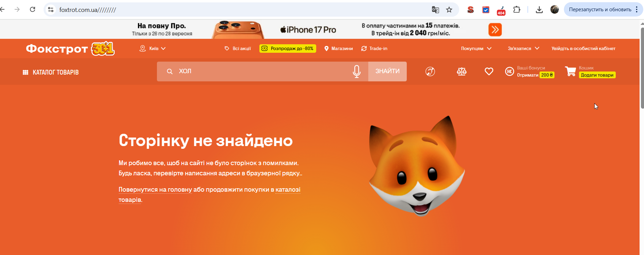Reload the page with the refresh icon

coord(32,10)
